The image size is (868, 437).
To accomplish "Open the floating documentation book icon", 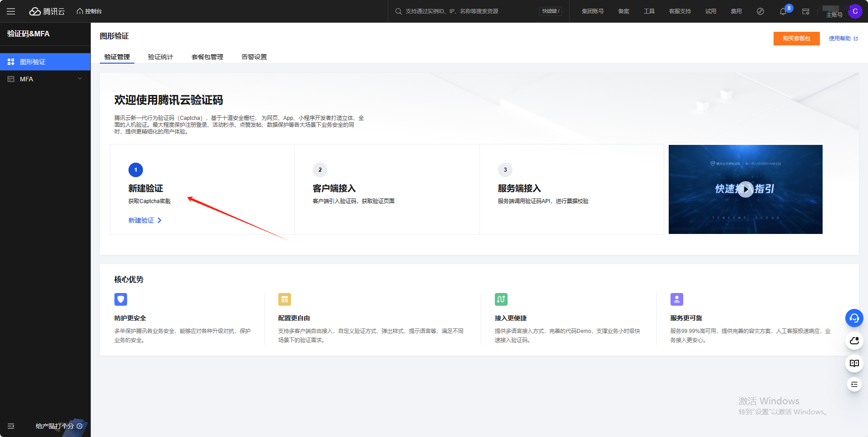I will click(x=854, y=363).
